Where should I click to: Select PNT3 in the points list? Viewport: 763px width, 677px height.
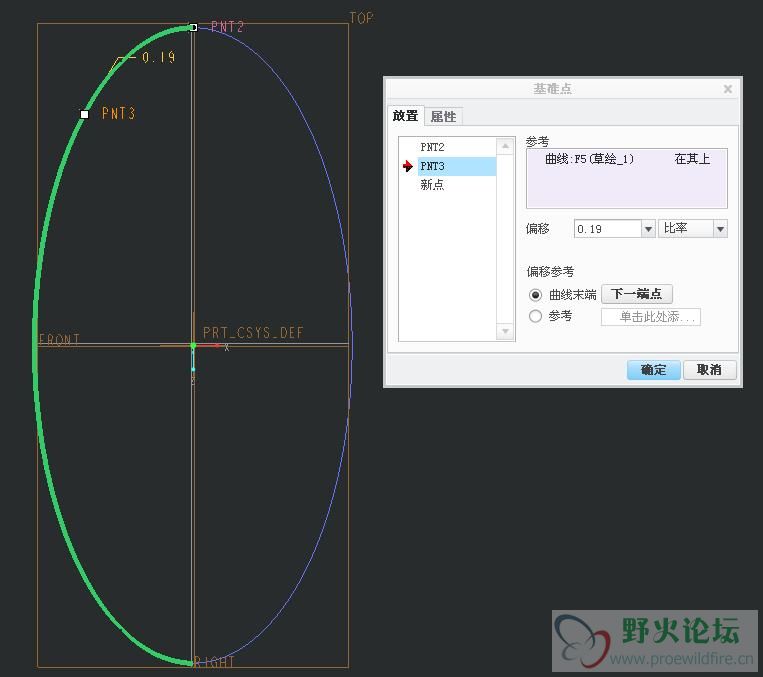pyautogui.click(x=456, y=166)
